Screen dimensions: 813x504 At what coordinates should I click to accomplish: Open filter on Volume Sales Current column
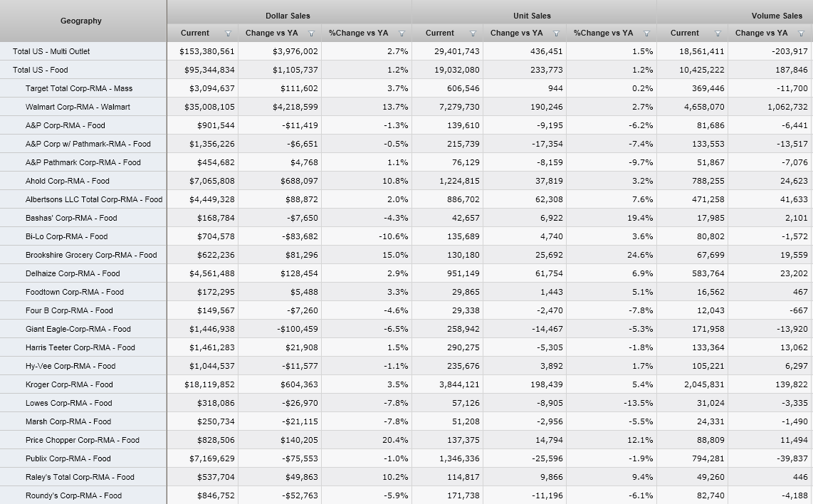(x=718, y=33)
